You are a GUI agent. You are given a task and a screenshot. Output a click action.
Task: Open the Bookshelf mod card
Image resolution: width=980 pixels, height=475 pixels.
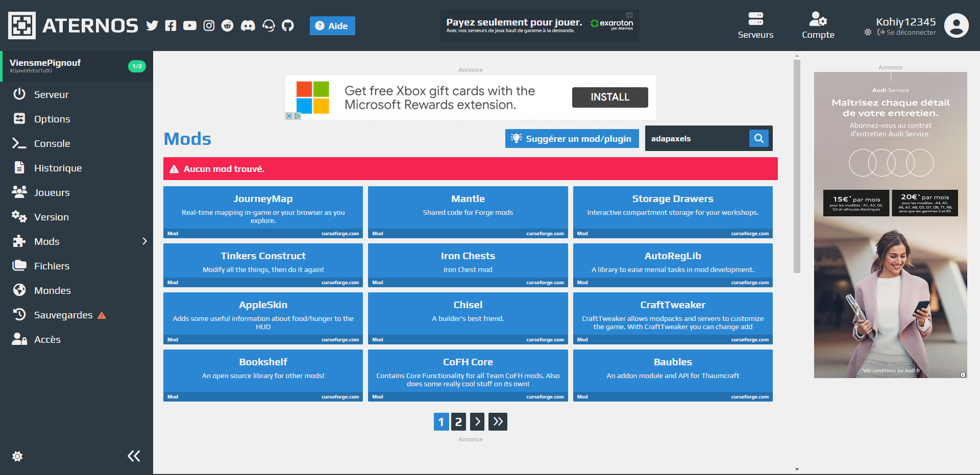coord(263,375)
